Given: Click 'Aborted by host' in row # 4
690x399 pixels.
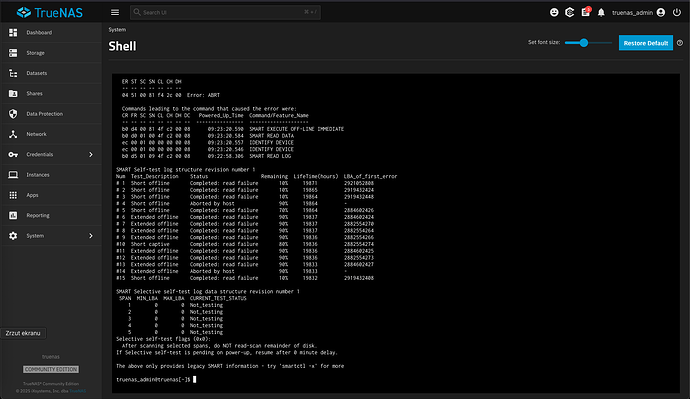Looking at the screenshot, I should pyautogui.click(x=212, y=204).
